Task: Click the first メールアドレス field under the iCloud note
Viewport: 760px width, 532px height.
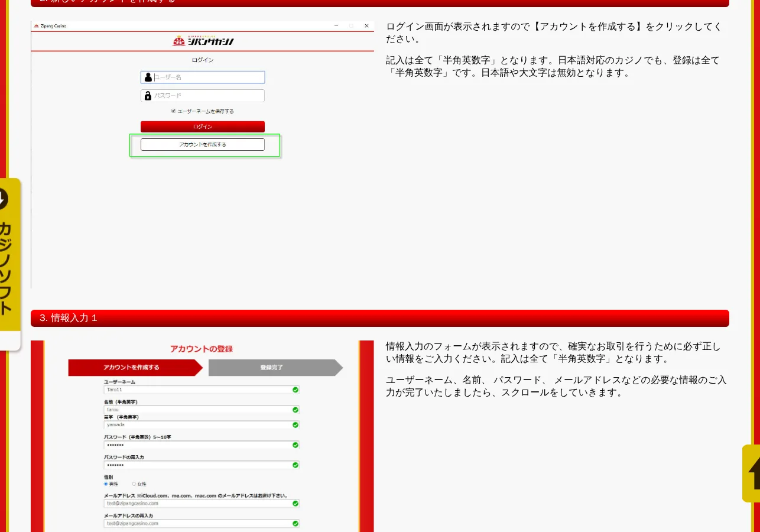Action: (x=202, y=504)
